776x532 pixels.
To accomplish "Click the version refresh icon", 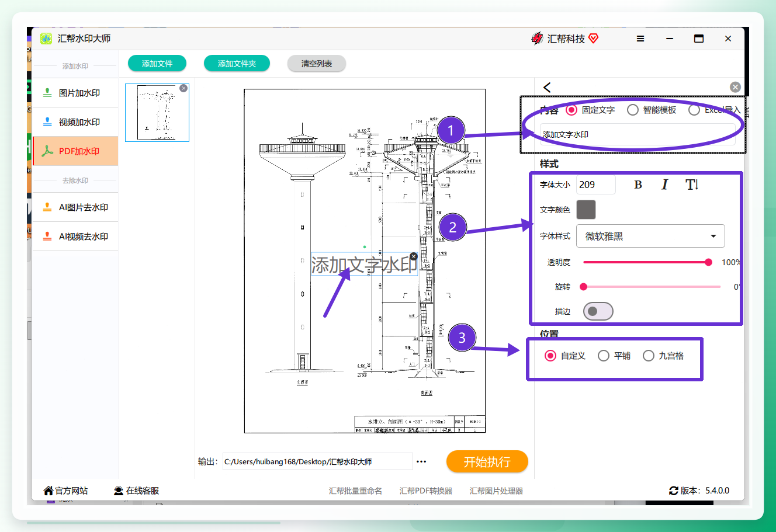I will coord(674,491).
